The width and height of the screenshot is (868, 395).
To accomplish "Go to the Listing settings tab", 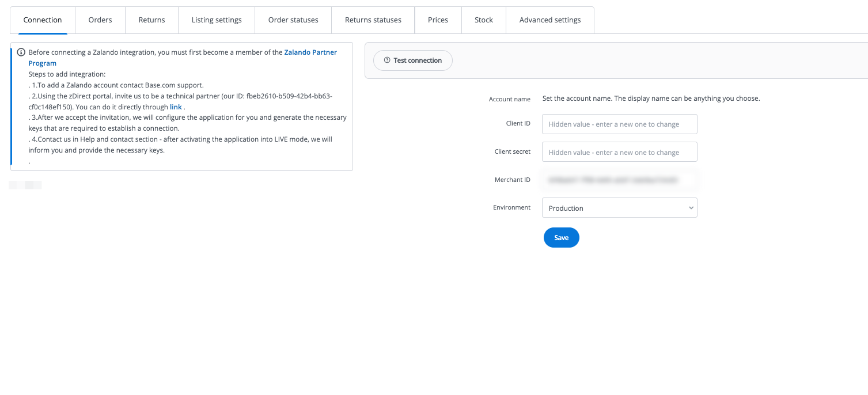I will (x=217, y=20).
